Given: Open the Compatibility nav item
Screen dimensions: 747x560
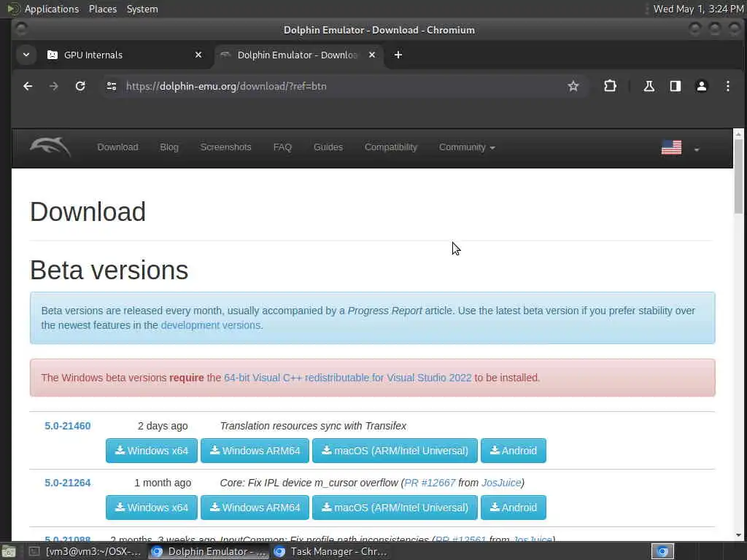Looking at the screenshot, I should tap(391, 147).
